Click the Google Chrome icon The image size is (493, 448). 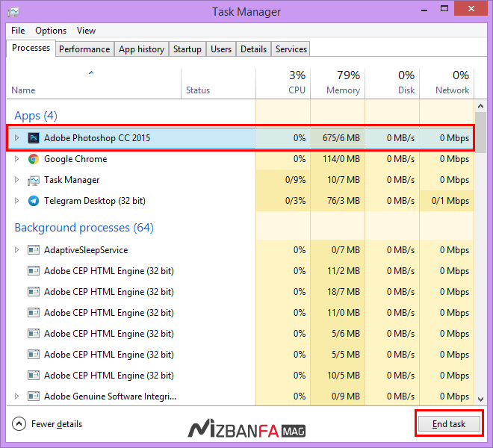point(34,159)
